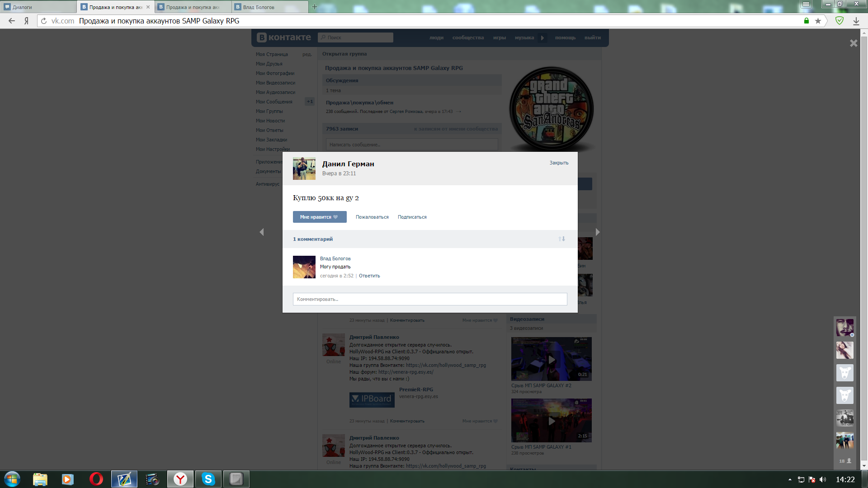This screenshot has height=488, width=868.
Task: Click Дмитрий Павленко's first post name
Action: click(374, 337)
